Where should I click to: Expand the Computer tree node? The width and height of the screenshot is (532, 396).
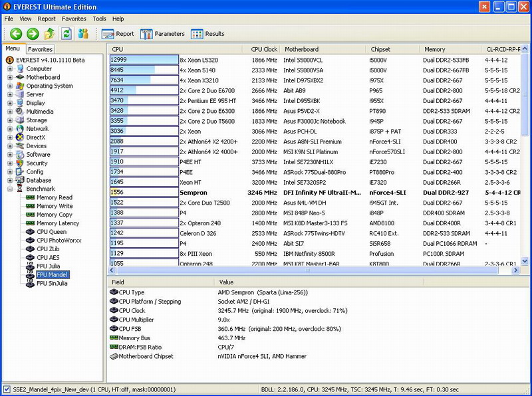[10, 69]
